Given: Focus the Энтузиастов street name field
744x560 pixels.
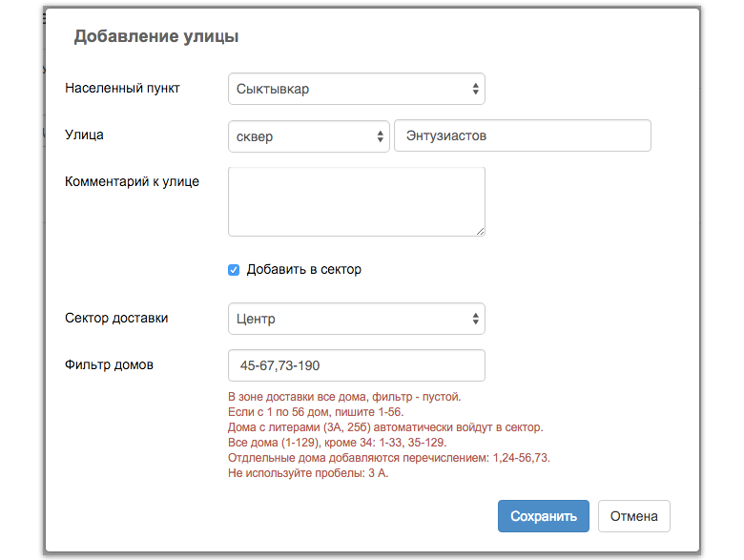Looking at the screenshot, I should [x=523, y=135].
